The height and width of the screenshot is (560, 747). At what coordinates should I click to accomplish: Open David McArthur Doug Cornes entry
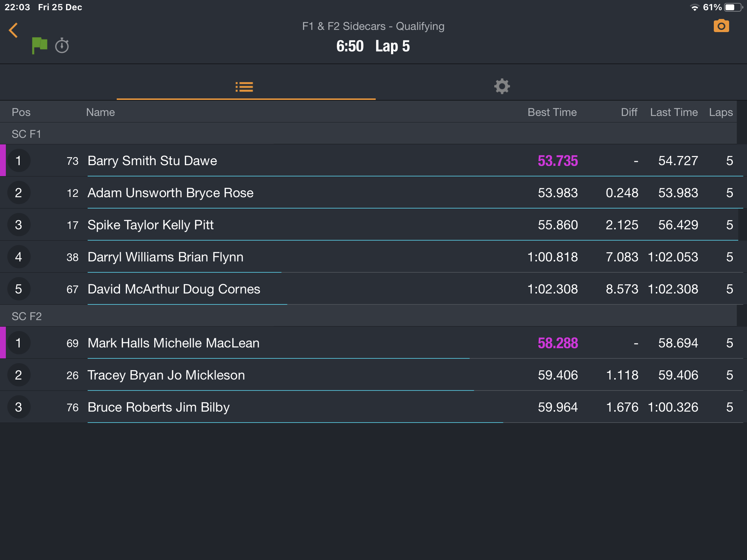[373, 289]
